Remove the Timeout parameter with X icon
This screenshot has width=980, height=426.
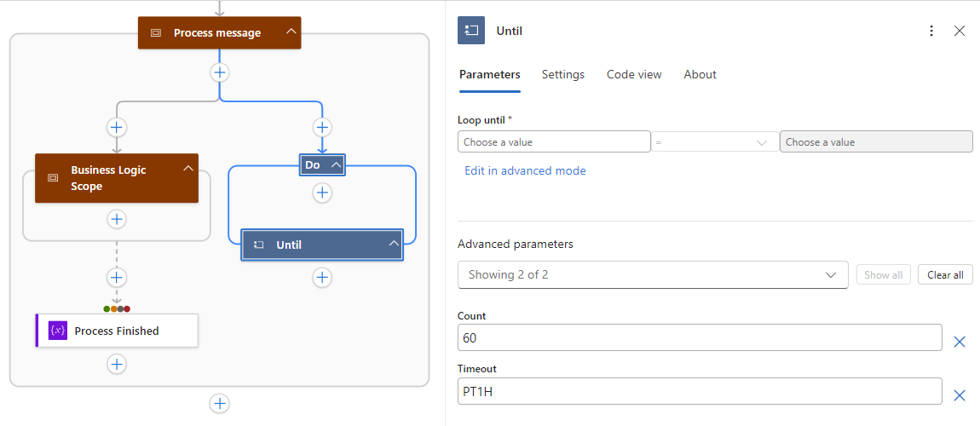pyautogui.click(x=959, y=394)
